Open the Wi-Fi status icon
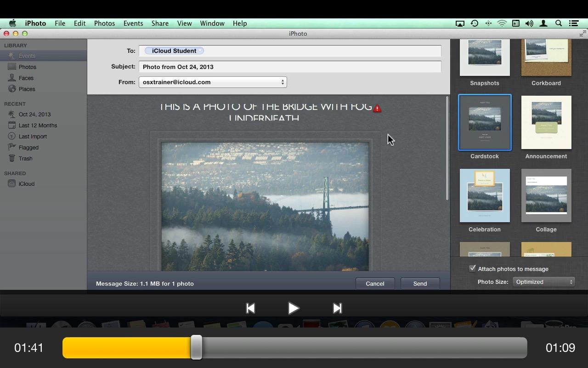588x368 pixels. coord(502,23)
